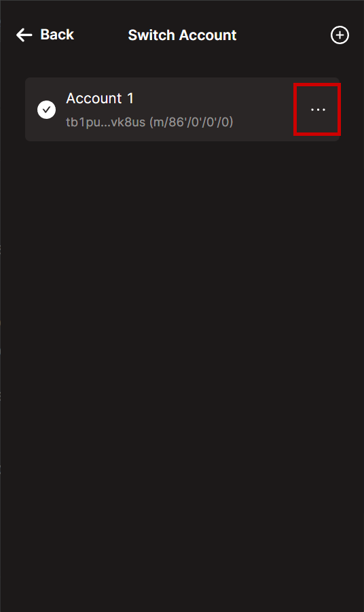Open Account 1 more options ellipsis
The image size is (364, 612).
(x=318, y=109)
